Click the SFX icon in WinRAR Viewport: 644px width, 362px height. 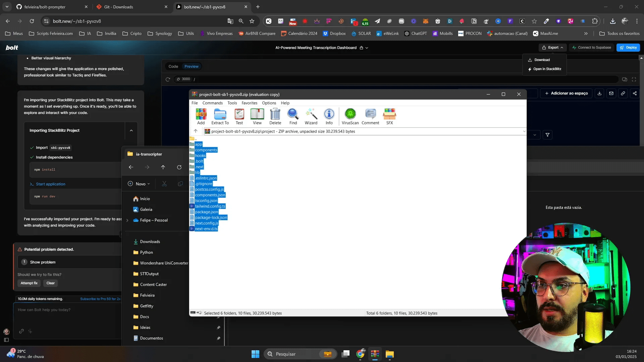pyautogui.click(x=389, y=116)
